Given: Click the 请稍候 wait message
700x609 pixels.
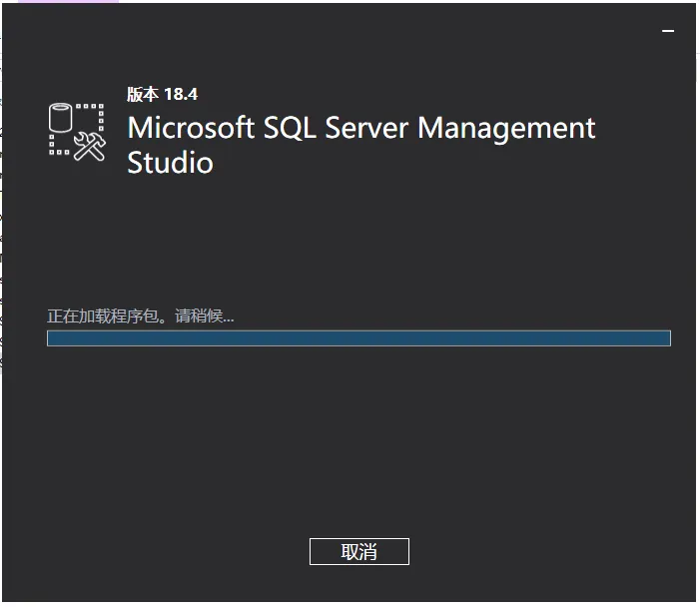Looking at the screenshot, I should point(204,316).
